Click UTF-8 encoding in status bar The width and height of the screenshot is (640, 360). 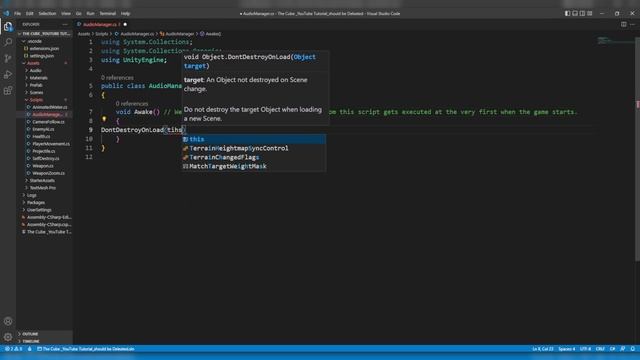pos(585,349)
